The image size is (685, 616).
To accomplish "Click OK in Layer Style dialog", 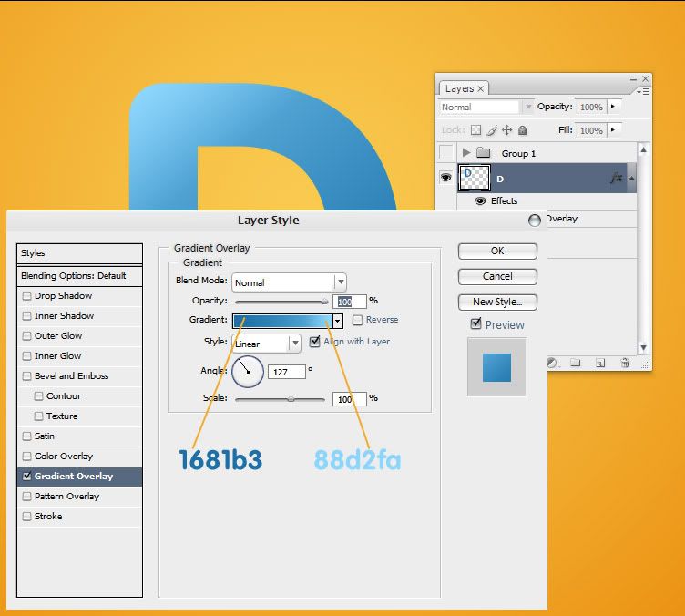I will [x=497, y=252].
